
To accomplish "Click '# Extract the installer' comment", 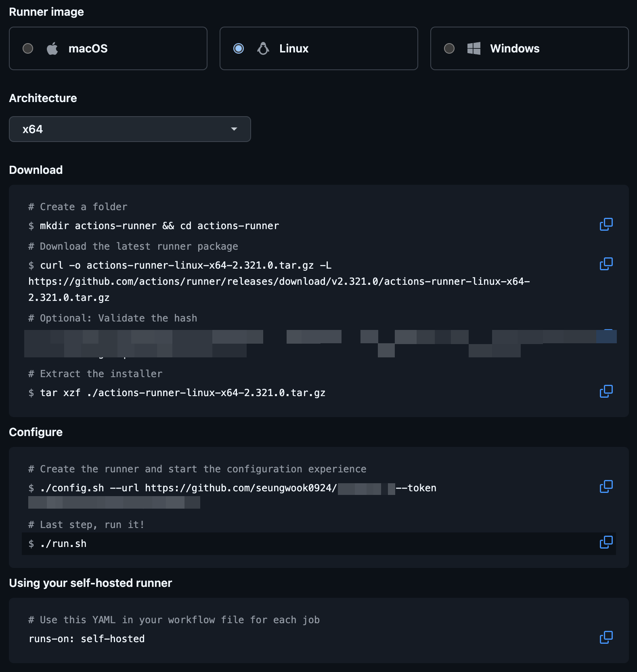I will coord(95,374).
